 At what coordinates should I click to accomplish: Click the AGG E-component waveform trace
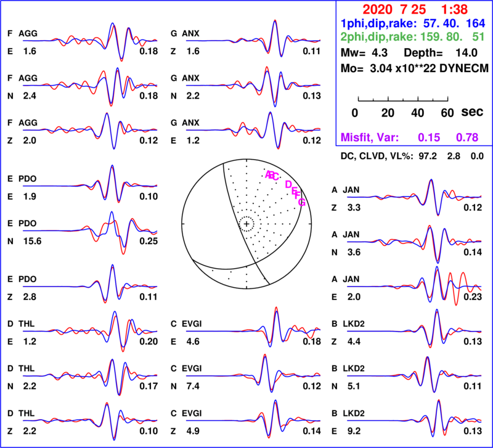click(x=90, y=42)
